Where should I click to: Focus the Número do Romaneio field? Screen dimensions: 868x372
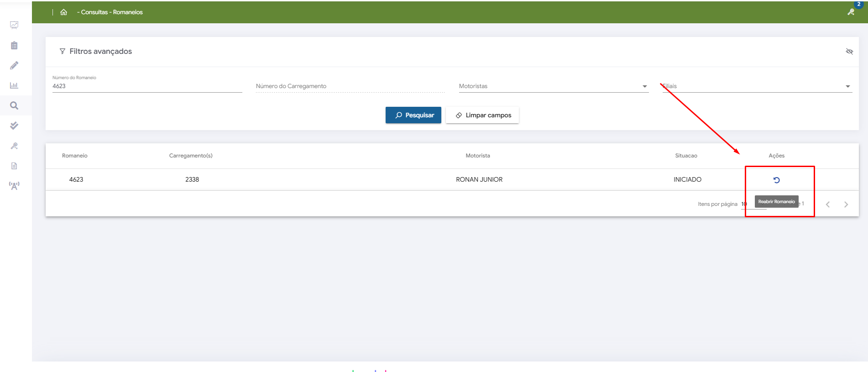pos(147,86)
